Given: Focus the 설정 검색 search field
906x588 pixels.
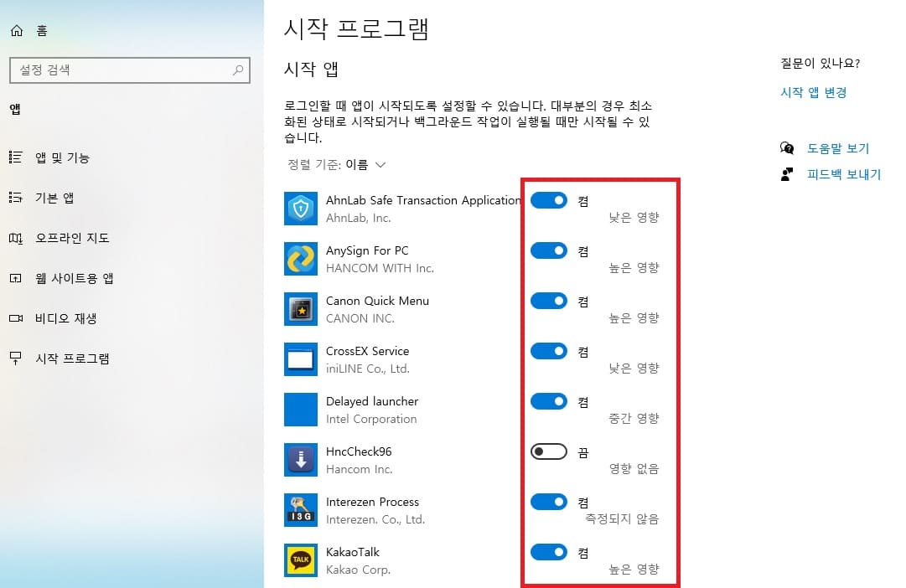Looking at the screenshot, I should pyautogui.click(x=130, y=70).
